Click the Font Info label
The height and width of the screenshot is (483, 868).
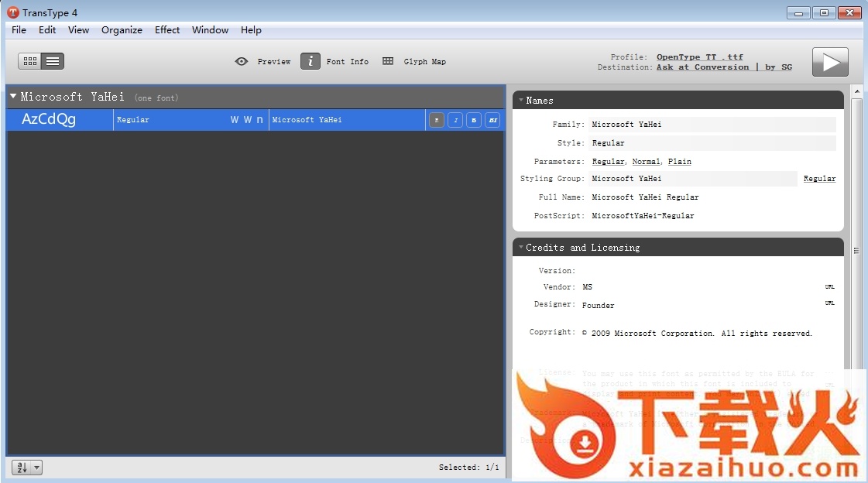point(348,61)
